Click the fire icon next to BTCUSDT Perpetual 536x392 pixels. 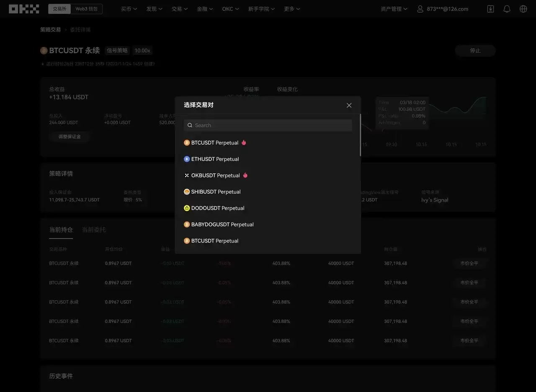point(244,142)
